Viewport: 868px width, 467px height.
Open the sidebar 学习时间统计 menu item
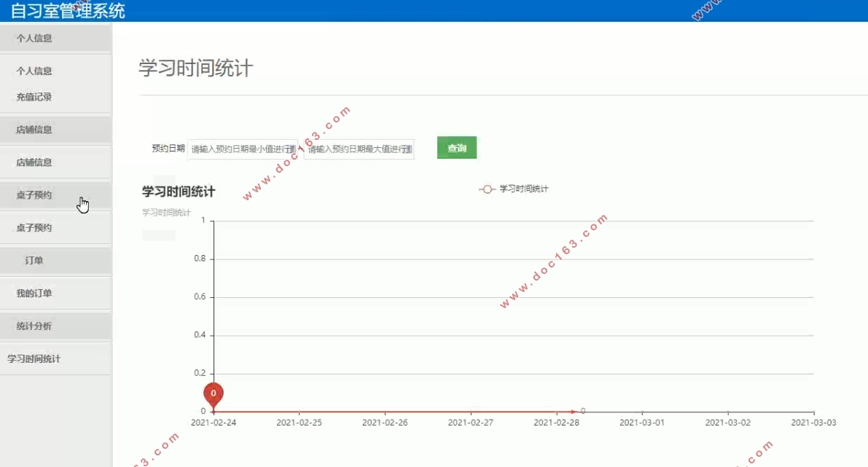(34, 358)
